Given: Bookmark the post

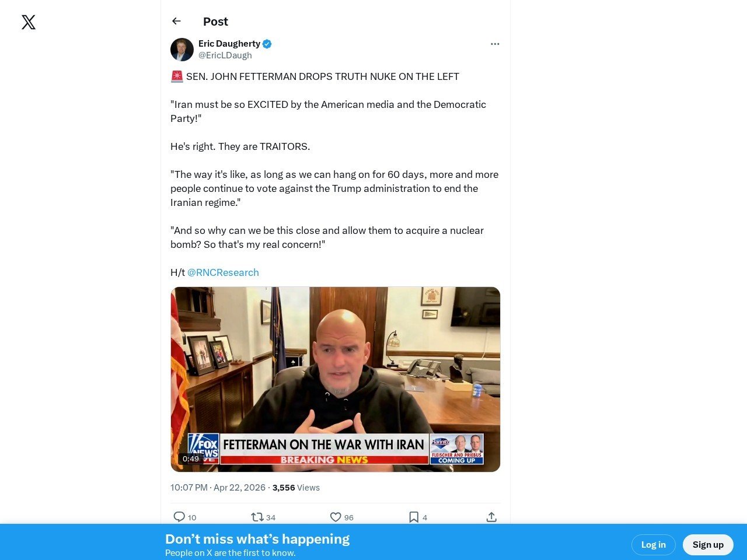Looking at the screenshot, I should 414,517.
